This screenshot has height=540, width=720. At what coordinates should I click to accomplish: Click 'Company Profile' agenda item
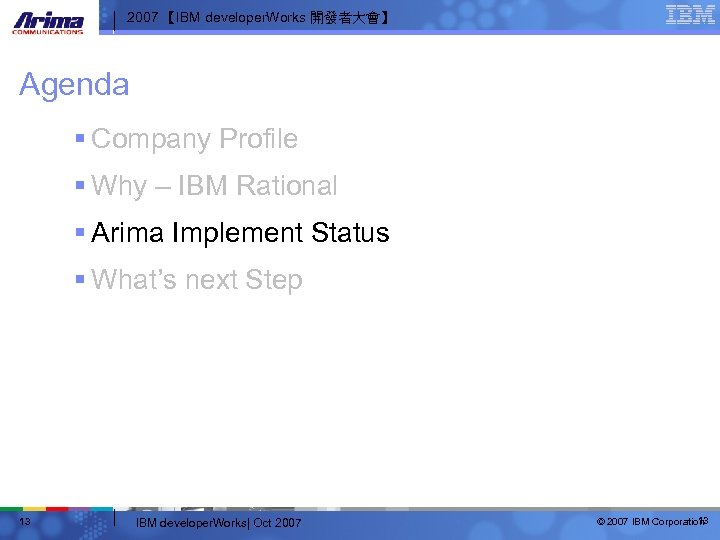[x=194, y=139]
